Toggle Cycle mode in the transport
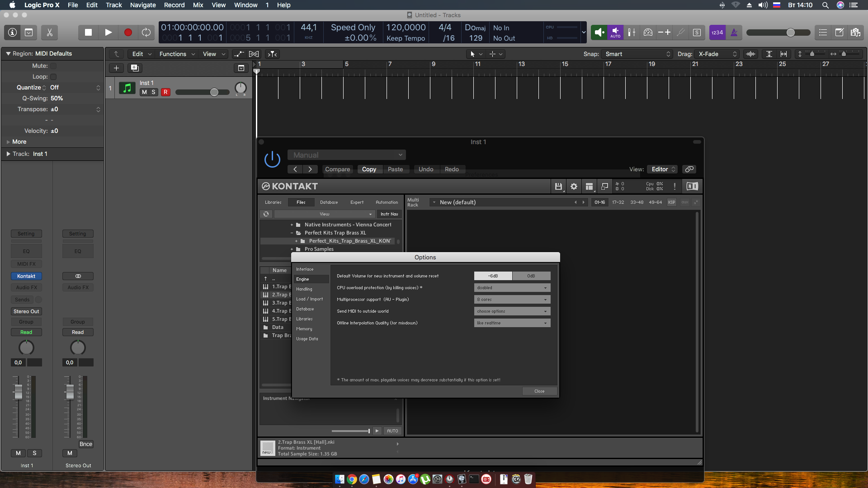The width and height of the screenshot is (868, 488). click(x=146, y=33)
